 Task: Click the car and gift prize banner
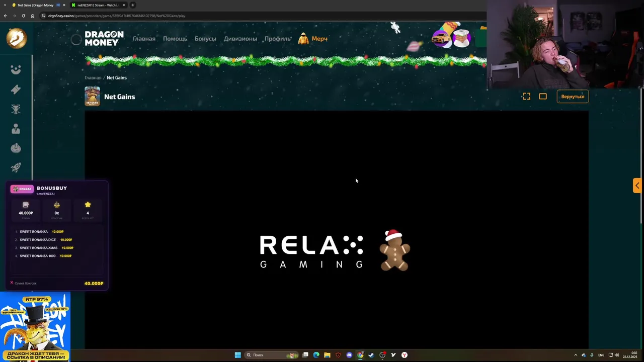tap(451, 36)
